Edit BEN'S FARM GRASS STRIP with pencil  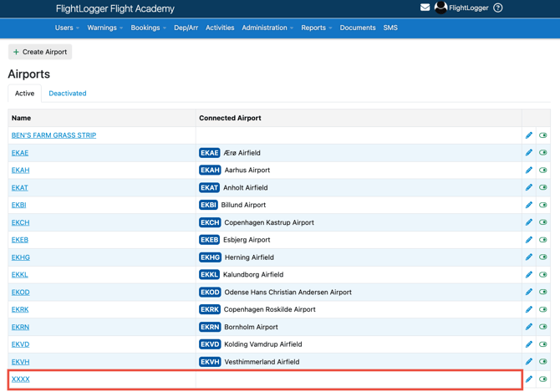pyautogui.click(x=529, y=135)
